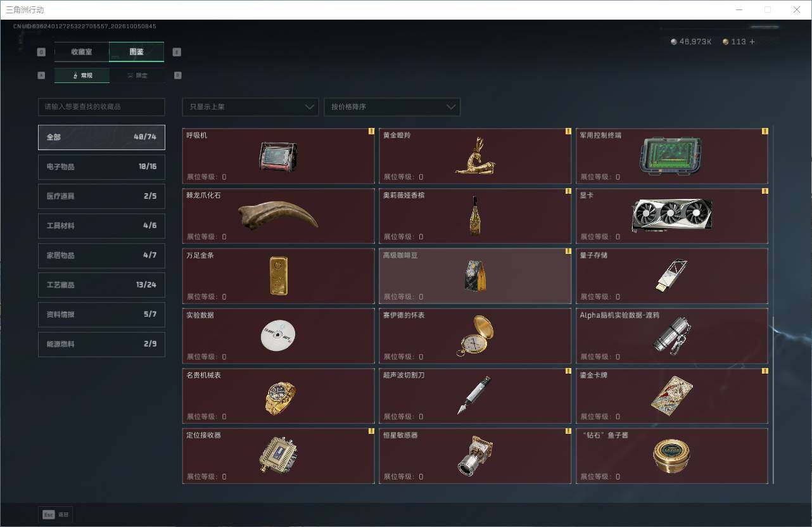Switch to the 限定 limited toggle

(137, 75)
